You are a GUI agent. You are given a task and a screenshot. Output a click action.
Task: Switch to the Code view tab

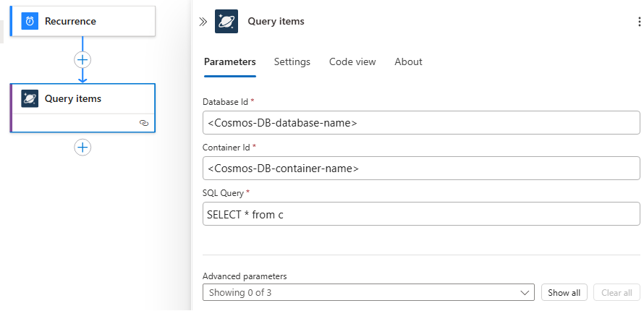click(352, 61)
